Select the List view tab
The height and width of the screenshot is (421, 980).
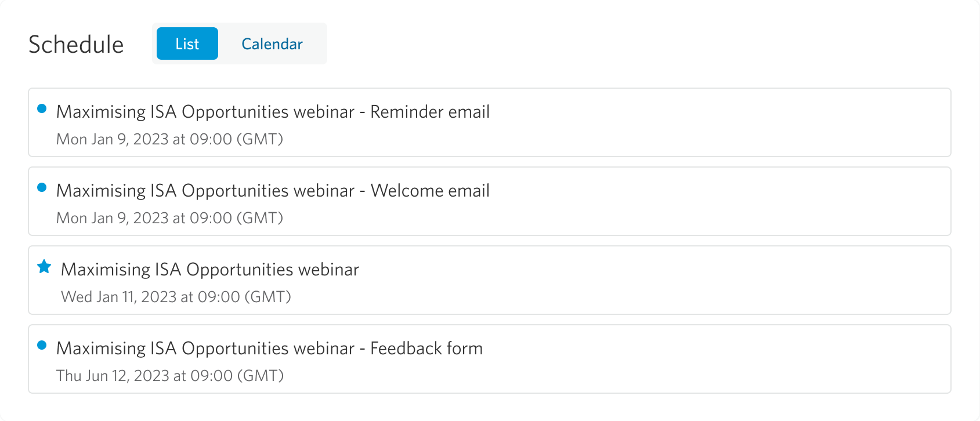186,43
